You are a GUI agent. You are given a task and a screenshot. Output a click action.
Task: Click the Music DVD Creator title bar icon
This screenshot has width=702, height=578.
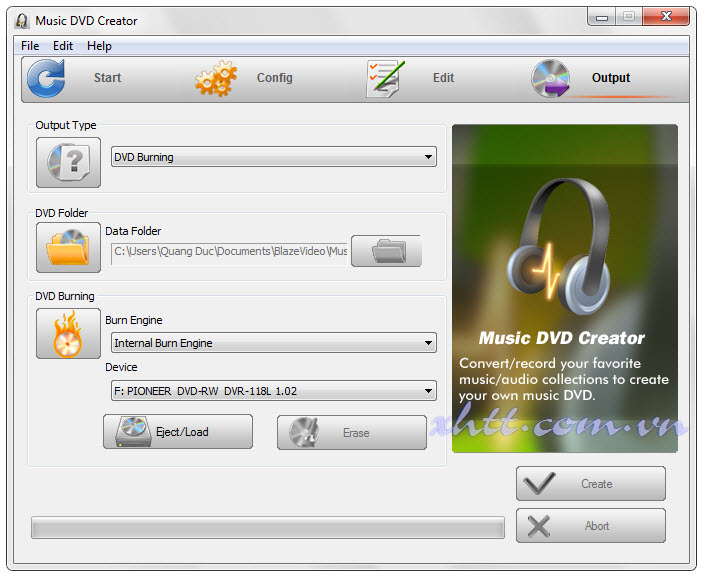[x=21, y=21]
